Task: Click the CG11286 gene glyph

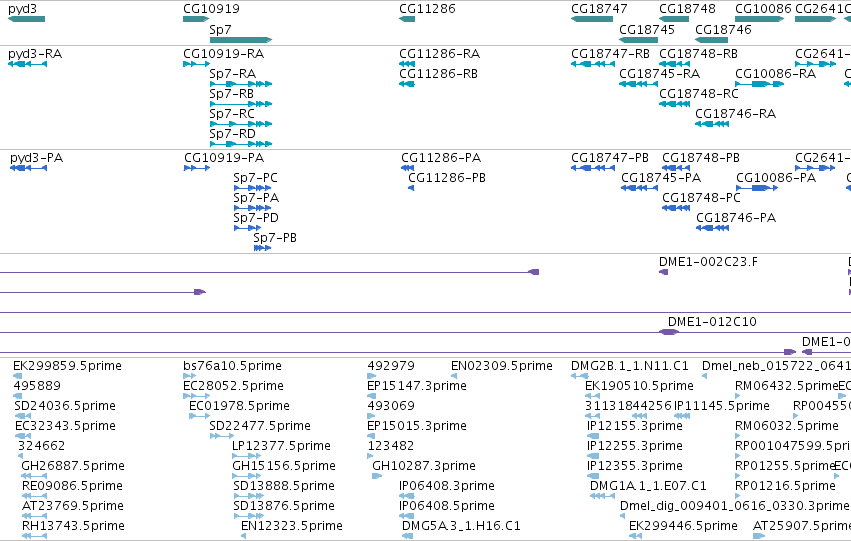Action: [x=407, y=19]
